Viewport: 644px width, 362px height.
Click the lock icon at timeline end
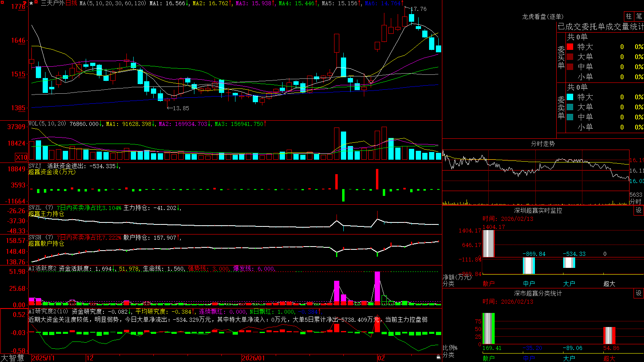tap(438, 357)
